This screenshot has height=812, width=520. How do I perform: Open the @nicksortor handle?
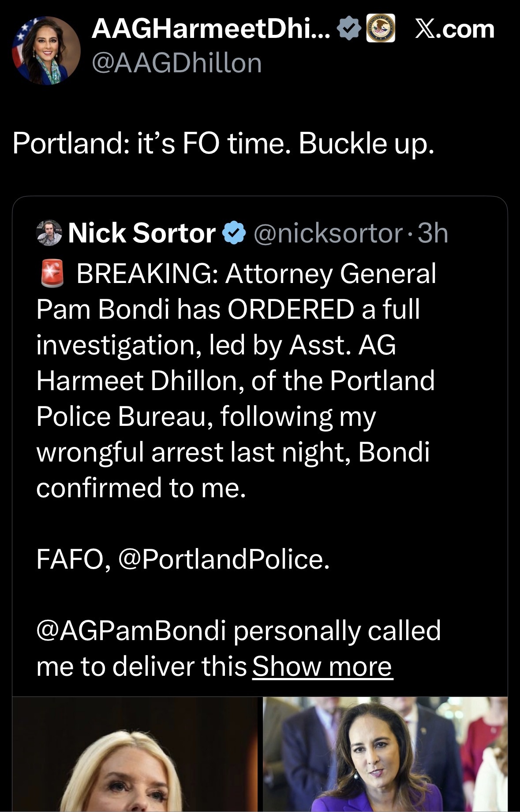[x=328, y=233]
